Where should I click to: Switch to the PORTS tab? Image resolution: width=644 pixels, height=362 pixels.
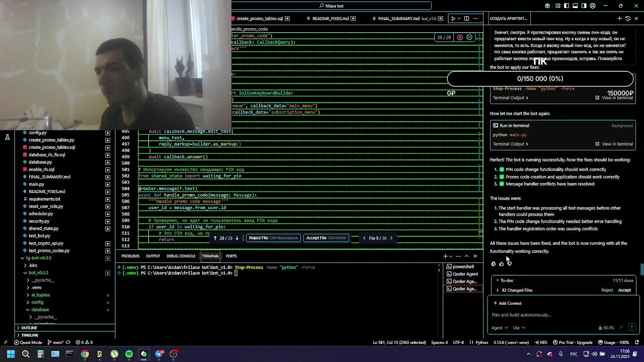[x=231, y=256]
